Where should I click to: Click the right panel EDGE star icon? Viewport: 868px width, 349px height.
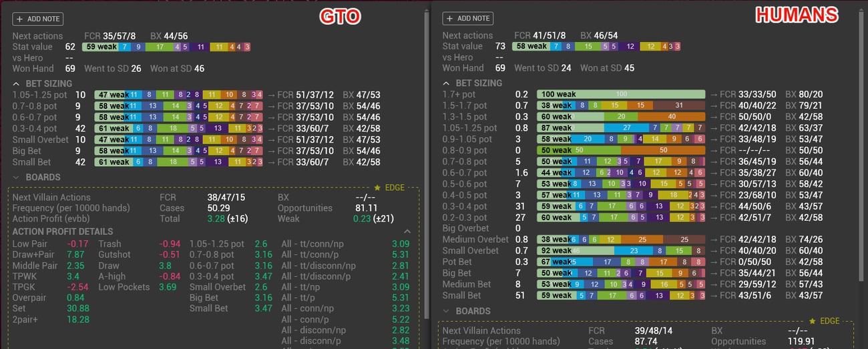[813, 322]
